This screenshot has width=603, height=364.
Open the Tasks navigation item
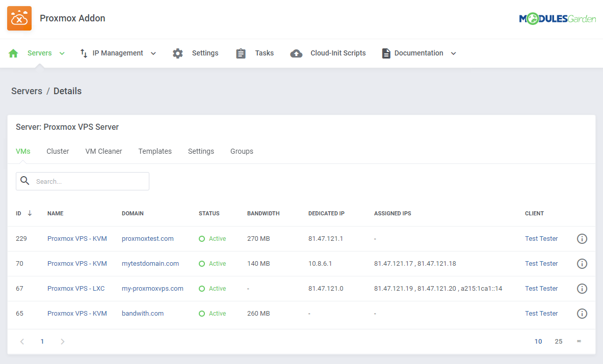click(x=264, y=53)
